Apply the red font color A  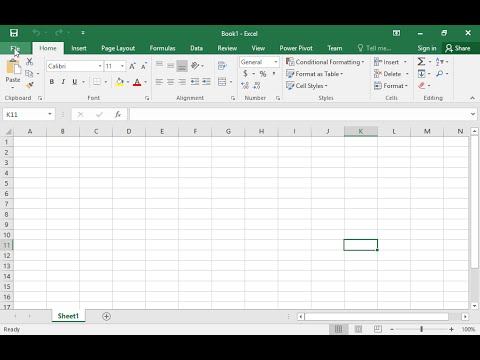[137, 82]
